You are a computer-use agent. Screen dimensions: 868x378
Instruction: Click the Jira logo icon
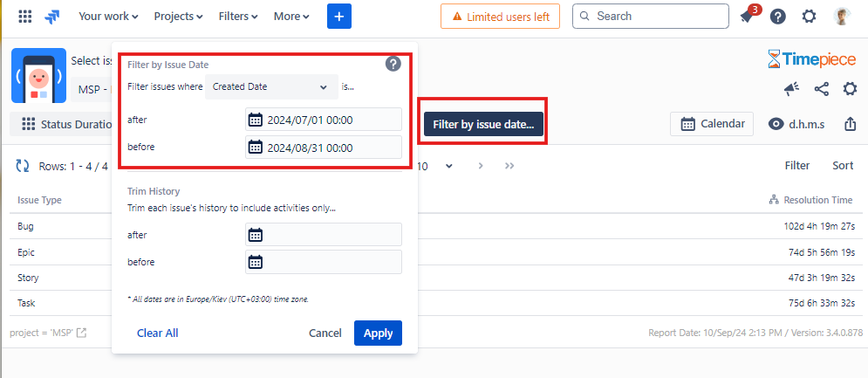(x=52, y=17)
